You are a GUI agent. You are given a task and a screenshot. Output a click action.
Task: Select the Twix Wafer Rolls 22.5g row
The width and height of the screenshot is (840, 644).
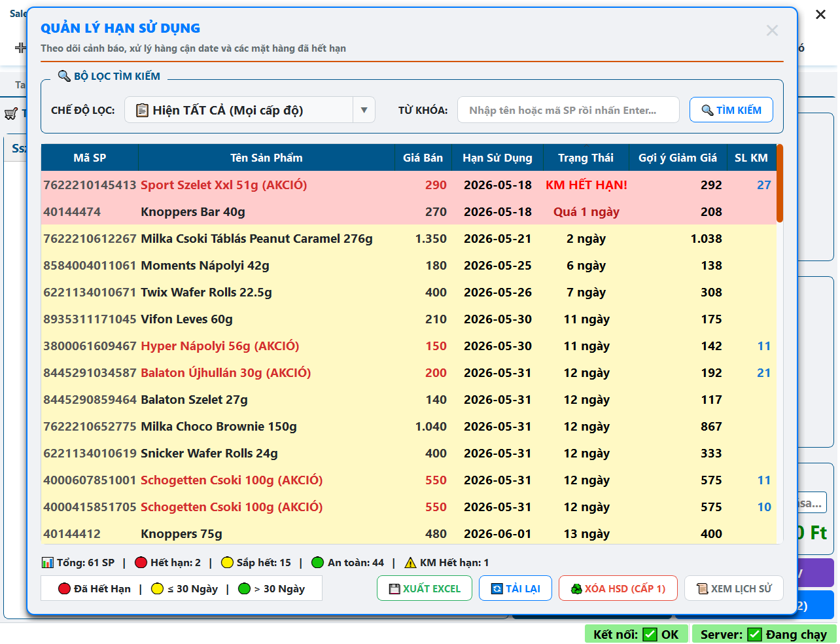409,293
